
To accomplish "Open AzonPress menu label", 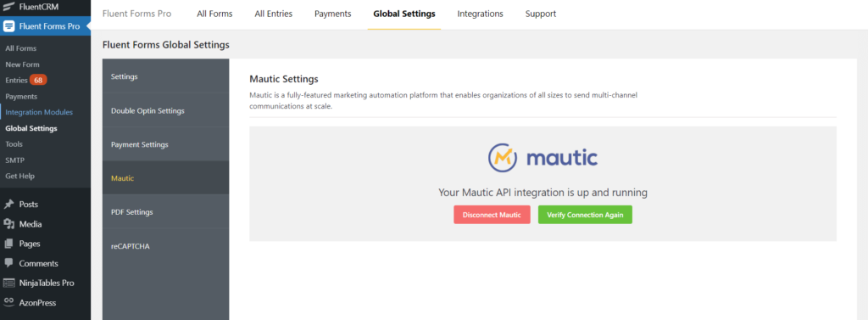I will point(37,302).
